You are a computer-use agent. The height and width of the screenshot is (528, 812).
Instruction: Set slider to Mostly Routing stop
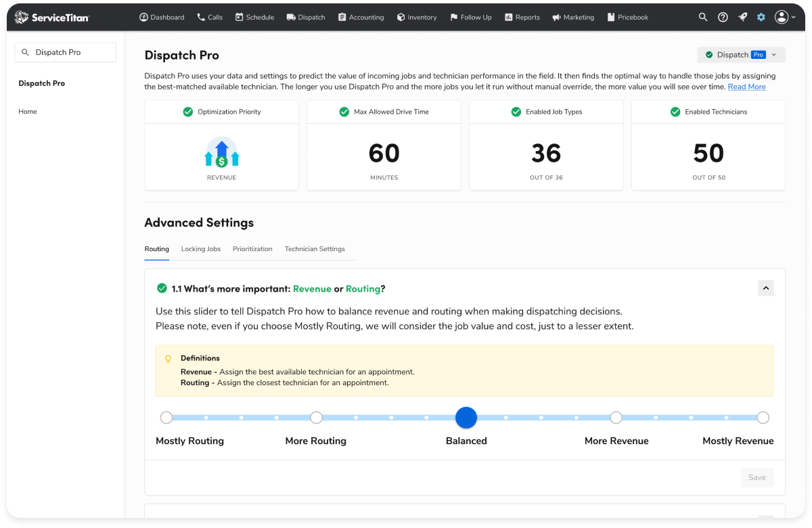pos(166,418)
